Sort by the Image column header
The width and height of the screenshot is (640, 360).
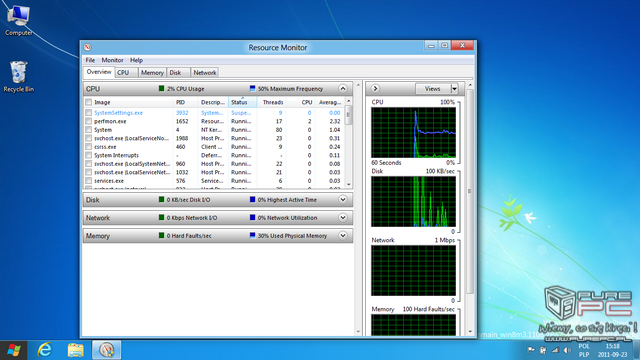(x=133, y=102)
